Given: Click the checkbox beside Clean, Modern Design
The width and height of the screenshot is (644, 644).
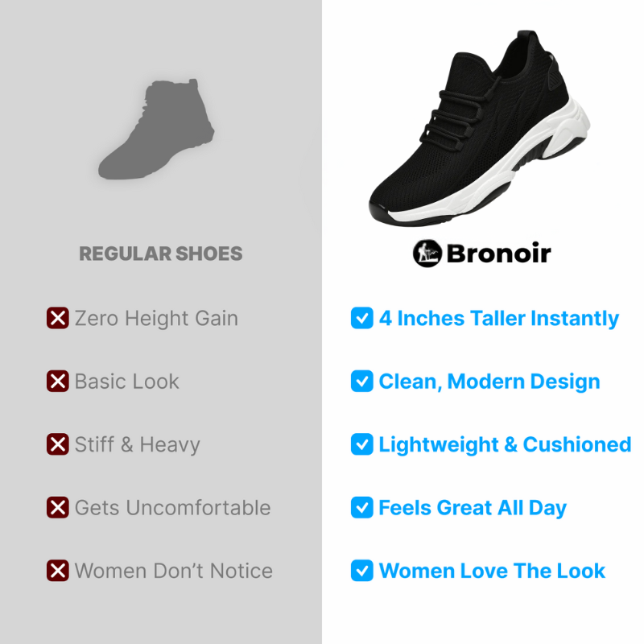Looking at the screenshot, I should (361, 381).
